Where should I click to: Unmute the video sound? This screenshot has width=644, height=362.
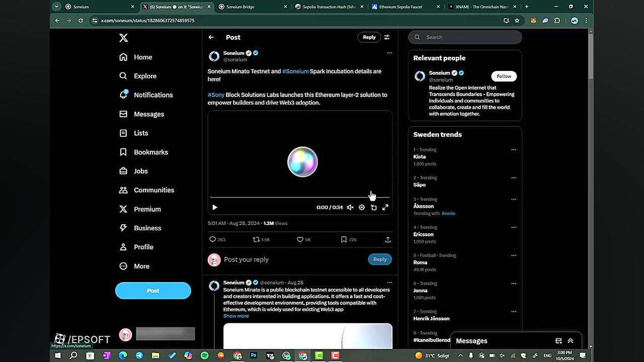tap(350, 207)
